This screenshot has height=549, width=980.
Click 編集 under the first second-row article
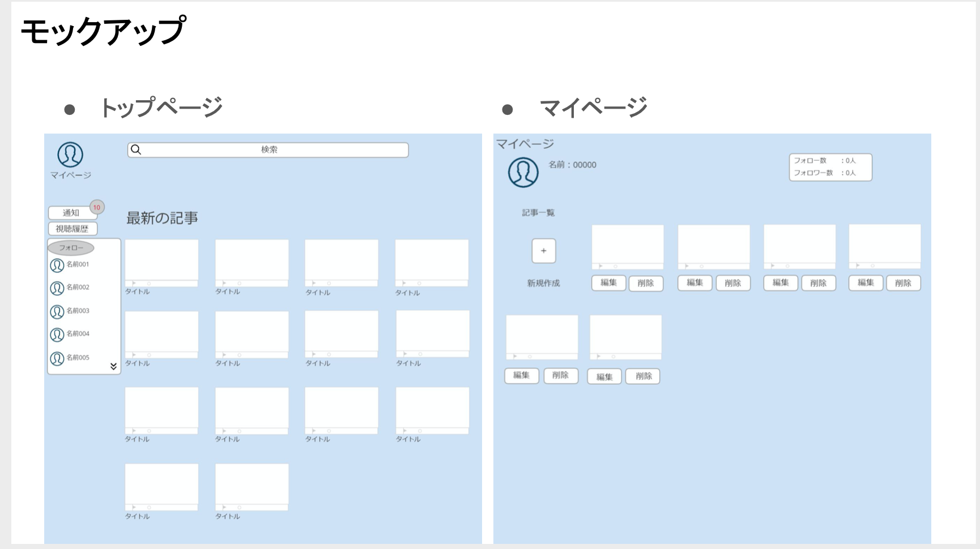coord(522,375)
